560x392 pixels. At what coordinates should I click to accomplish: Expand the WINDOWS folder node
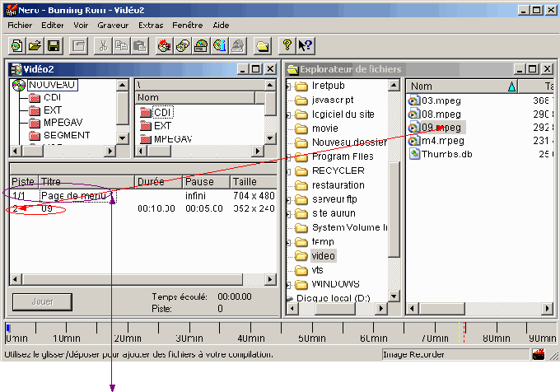tap(288, 285)
